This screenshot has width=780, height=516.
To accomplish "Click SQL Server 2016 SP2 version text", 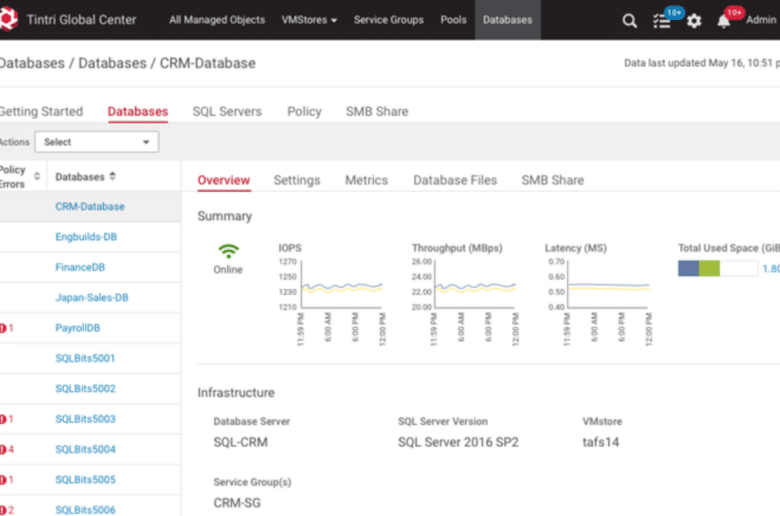I will click(x=458, y=442).
